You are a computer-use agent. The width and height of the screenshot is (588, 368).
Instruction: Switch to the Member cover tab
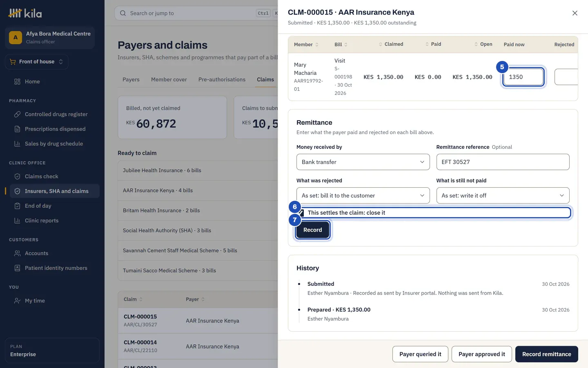point(169,79)
